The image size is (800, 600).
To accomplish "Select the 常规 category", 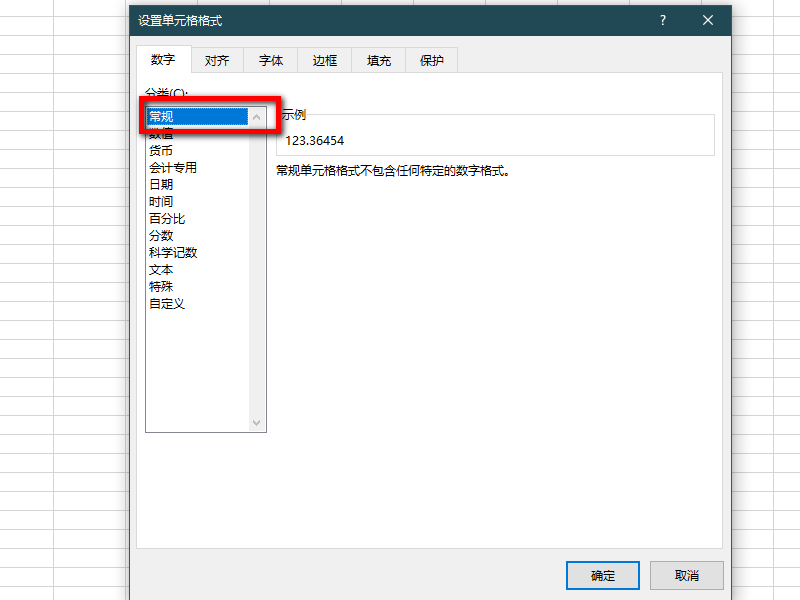I will pyautogui.click(x=197, y=116).
